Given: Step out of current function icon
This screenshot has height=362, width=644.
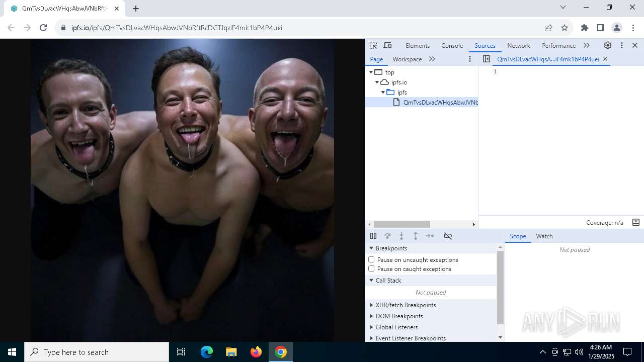Looking at the screenshot, I should pyautogui.click(x=416, y=236).
